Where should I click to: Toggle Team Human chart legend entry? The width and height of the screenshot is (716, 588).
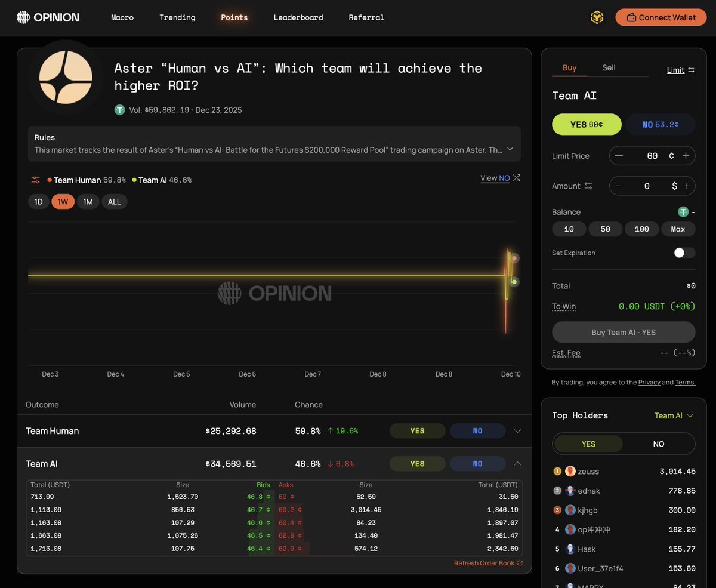pyautogui.click(x=87, y=180)
